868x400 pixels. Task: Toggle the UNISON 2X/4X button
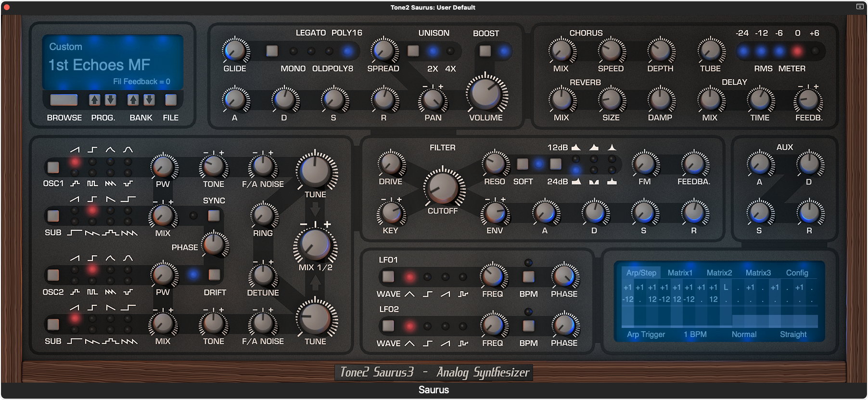pos(413,51)
